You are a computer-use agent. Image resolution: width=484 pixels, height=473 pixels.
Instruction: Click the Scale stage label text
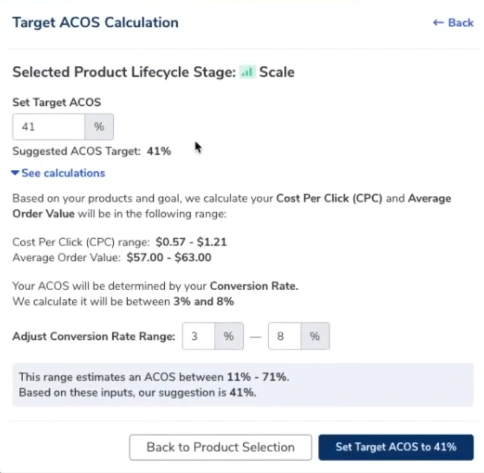pyautogui.click(x=277, y=72)
